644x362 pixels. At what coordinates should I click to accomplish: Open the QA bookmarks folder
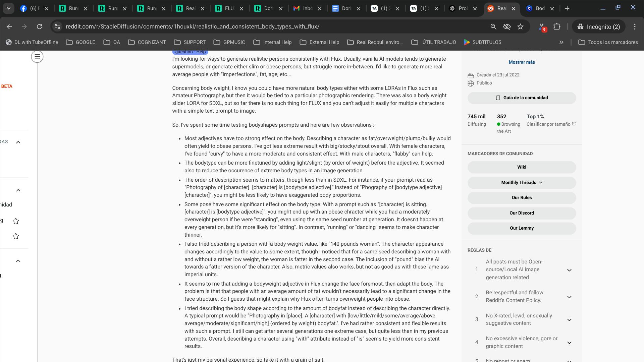[x=112, y=42]
